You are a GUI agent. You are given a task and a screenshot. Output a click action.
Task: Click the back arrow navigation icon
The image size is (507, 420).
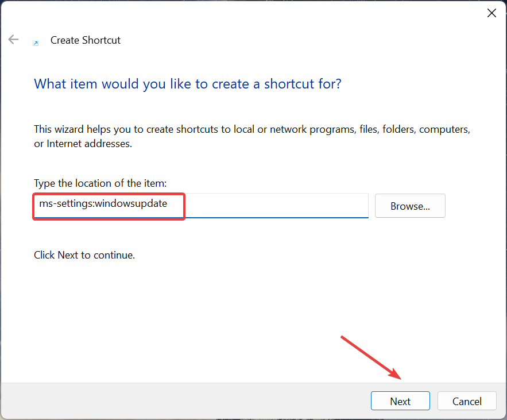[x=13, y=39]
